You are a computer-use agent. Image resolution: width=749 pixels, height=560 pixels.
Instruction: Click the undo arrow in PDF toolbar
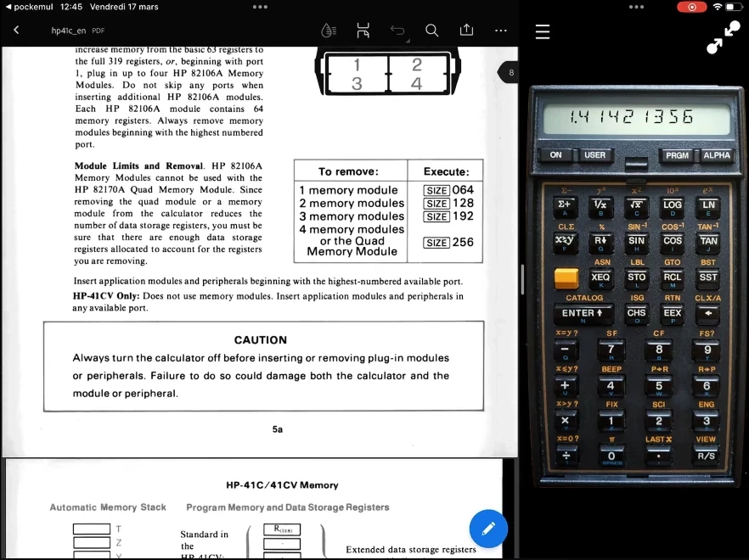point(397,31)
